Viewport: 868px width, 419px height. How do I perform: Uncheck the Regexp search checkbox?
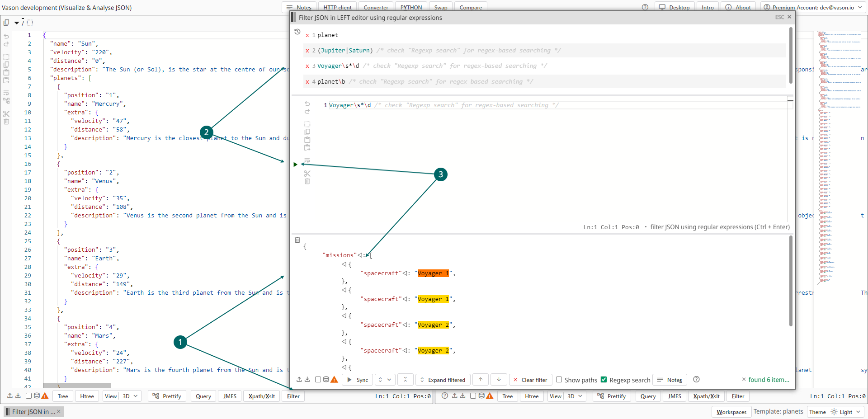point(604,380)
